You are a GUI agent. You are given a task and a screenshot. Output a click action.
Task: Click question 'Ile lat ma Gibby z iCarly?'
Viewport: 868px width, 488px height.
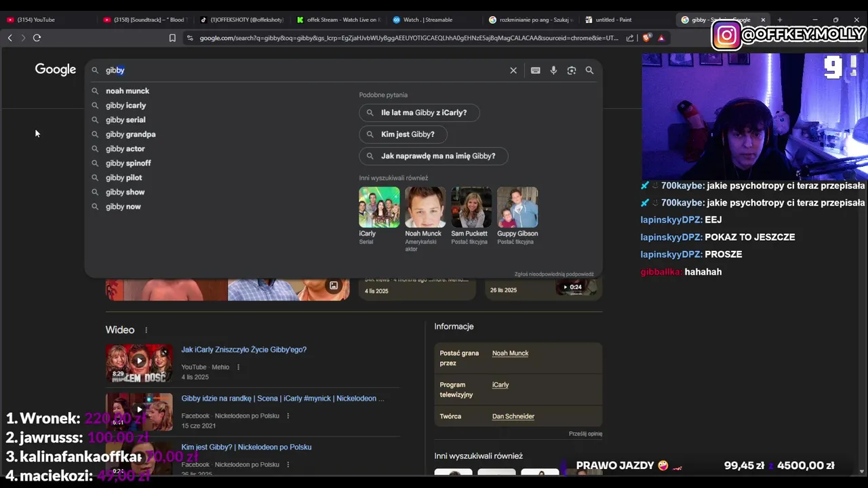click(x=419, y=113)
